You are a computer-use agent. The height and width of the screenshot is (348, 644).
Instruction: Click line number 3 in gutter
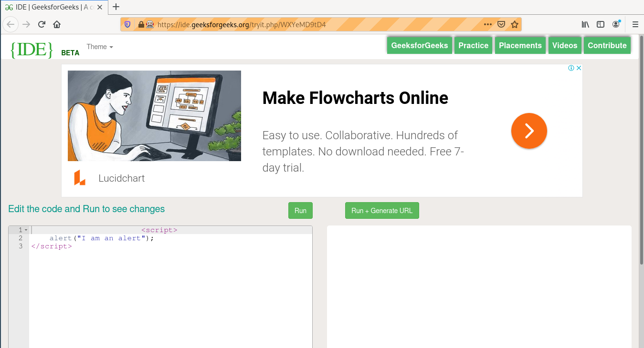click(x=20, y=246)
